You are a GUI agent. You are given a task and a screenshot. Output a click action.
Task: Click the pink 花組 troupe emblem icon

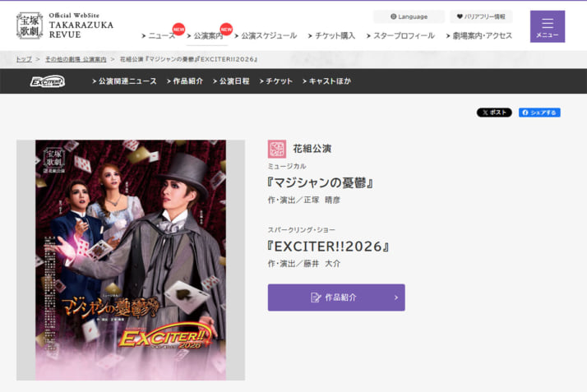point(277,149)
